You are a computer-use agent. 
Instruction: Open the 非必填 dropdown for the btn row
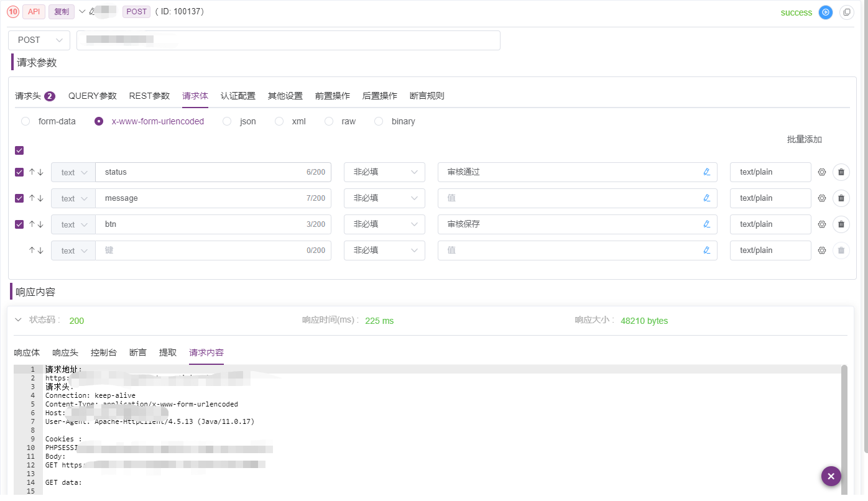[x=384, y=224]
